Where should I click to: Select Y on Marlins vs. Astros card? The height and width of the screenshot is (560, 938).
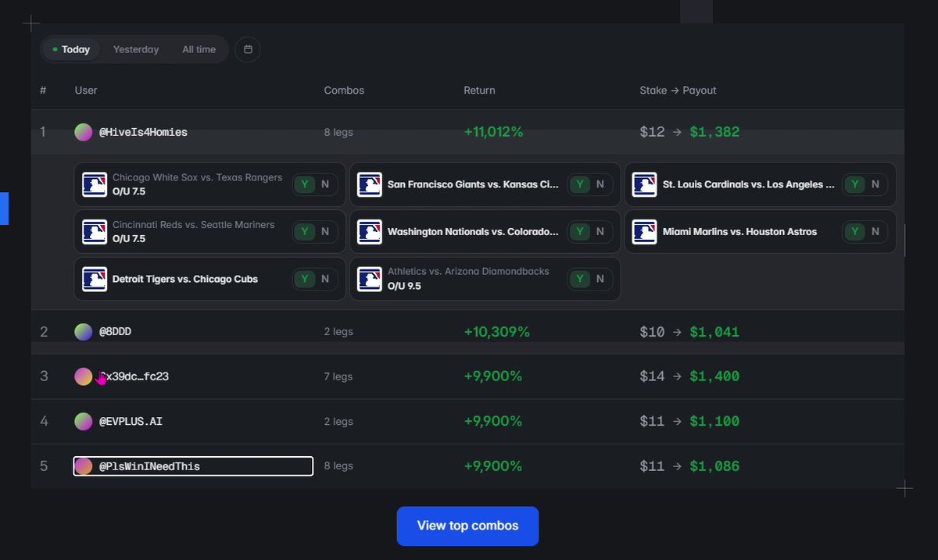coord(855,231)
